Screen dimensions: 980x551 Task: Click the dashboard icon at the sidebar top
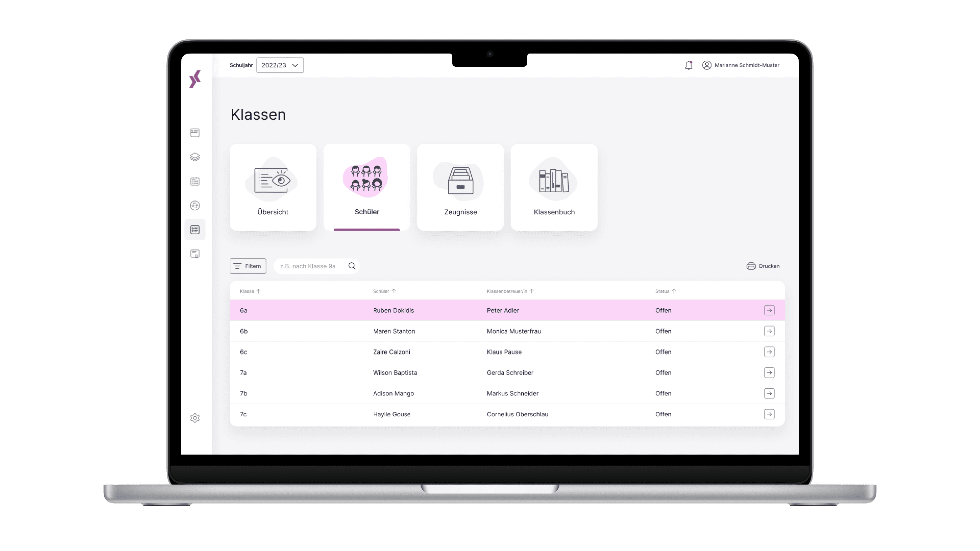pos(195,133)
